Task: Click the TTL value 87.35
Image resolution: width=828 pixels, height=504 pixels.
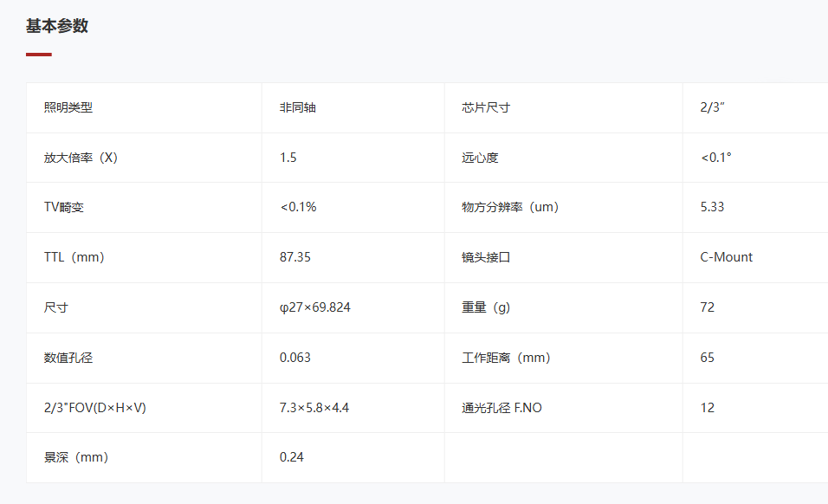Action: [x=295, y=257]
